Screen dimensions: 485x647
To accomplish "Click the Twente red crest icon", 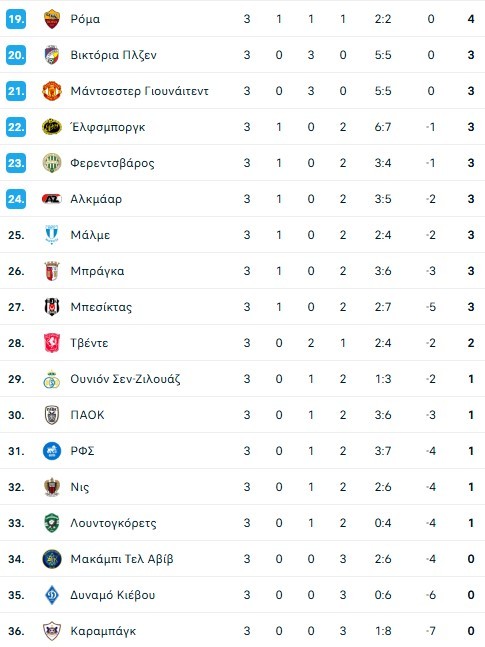I will (x=52, y=343).
